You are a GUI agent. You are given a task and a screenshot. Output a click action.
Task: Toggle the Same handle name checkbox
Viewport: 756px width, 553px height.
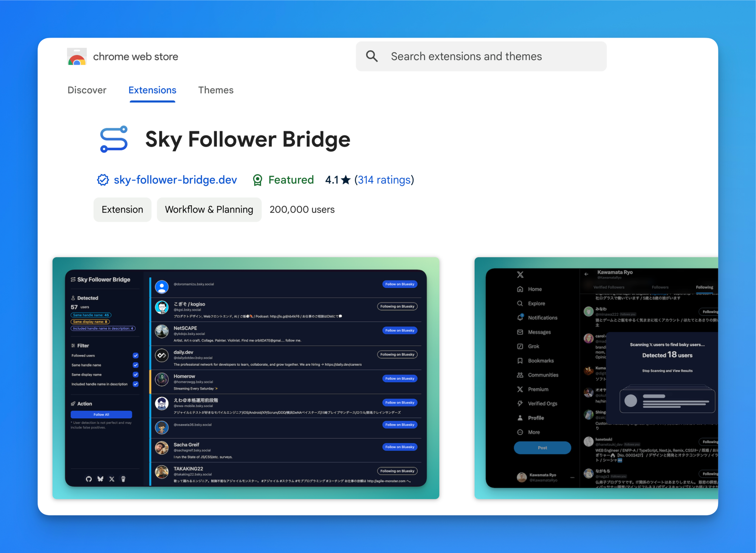point(136,365)
